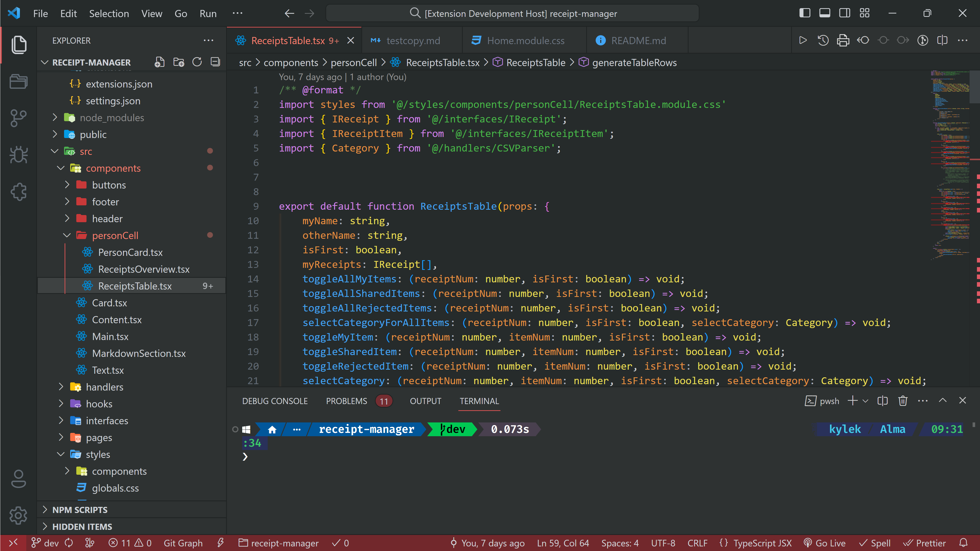Click the editor minimap
Viewport: 980px width, 551px height.
tap(950, 165)
